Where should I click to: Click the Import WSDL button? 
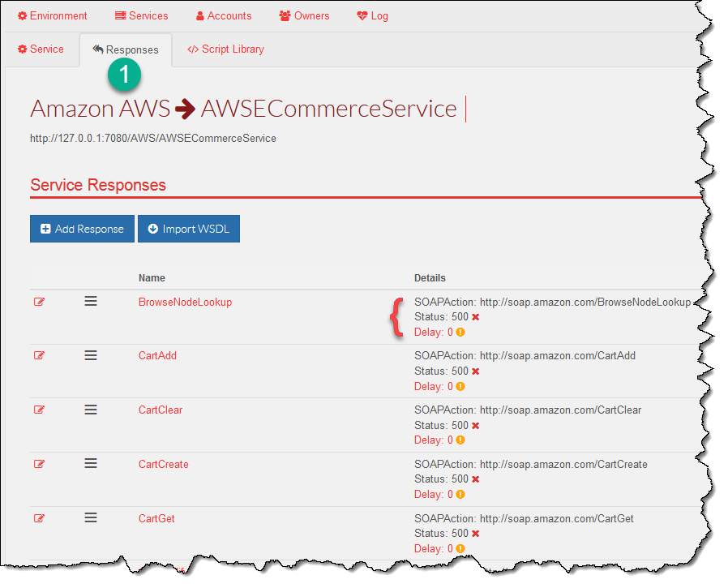pos(189,229)
